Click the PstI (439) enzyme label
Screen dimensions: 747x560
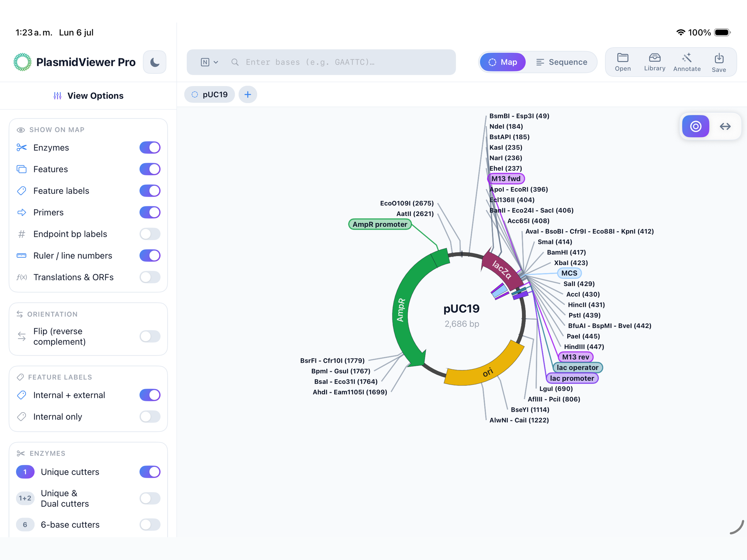tap(584, 315)
